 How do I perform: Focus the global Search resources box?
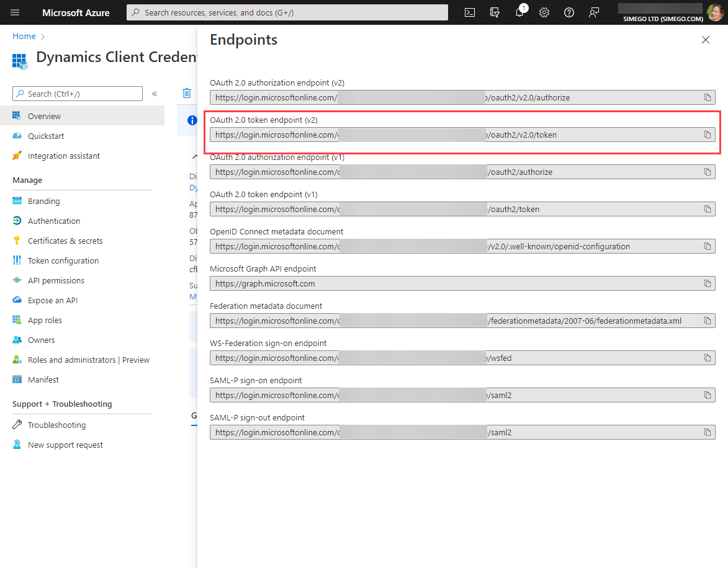(287, 12)
